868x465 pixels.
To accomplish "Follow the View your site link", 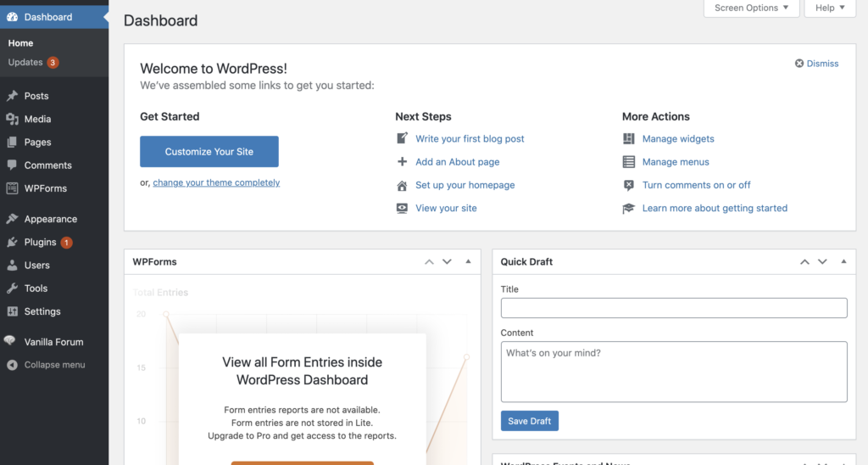I will tap(446, 209).
